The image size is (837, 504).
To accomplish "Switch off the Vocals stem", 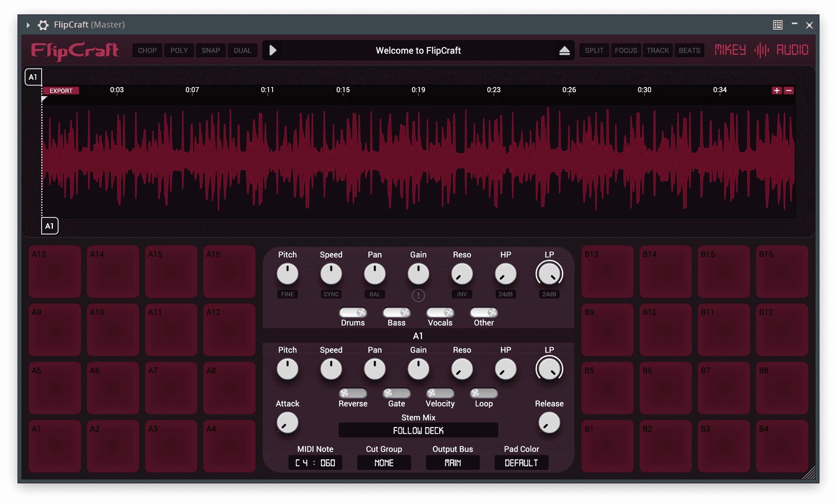I will coord(440,312).
